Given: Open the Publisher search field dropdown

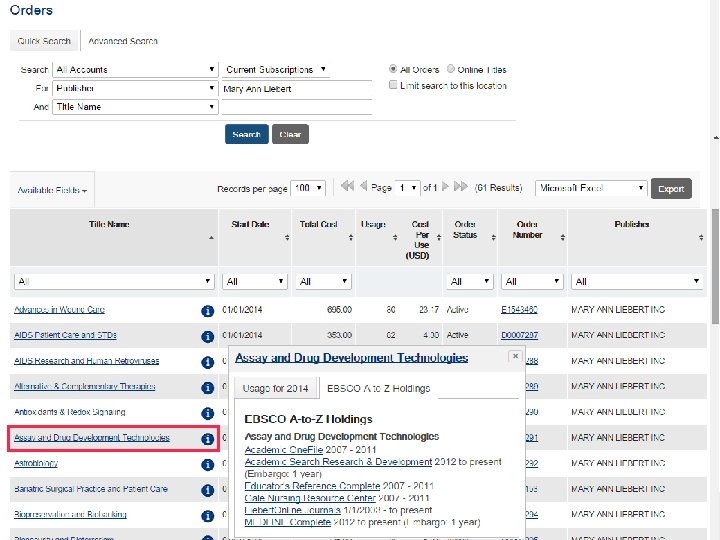Looking at the screenshot, I should coord(135,88).
